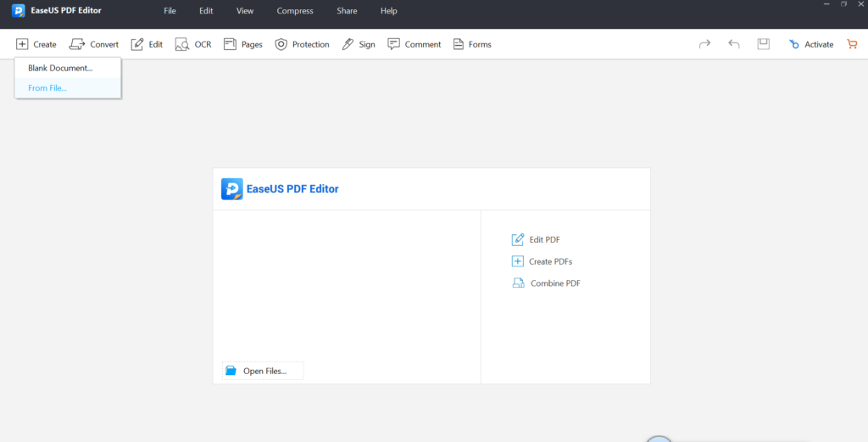
Task: Open the Comment tool
Action: 415,44
